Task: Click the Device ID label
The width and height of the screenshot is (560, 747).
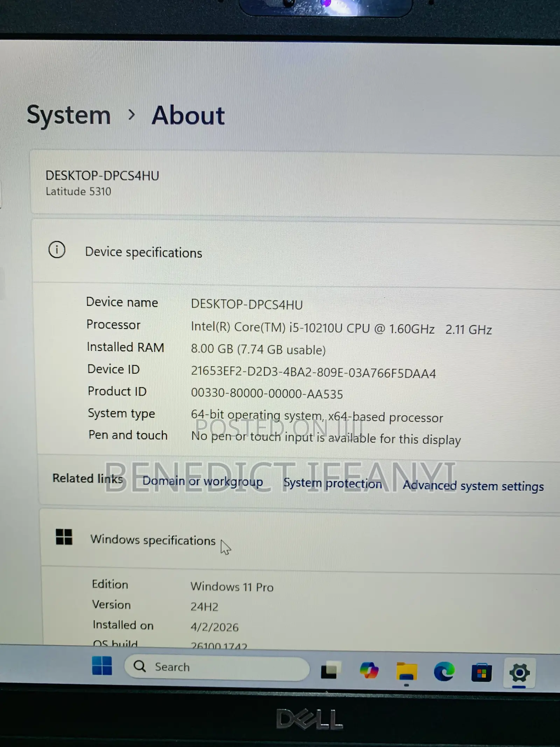Action: coord(113,369)
